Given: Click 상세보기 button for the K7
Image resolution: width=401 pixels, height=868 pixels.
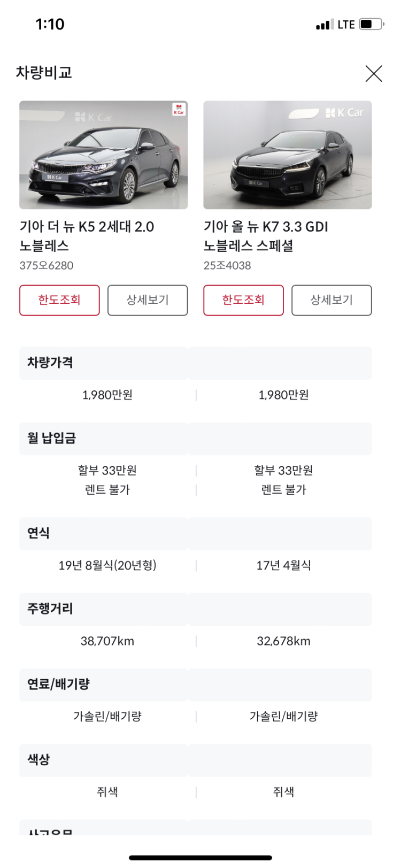Looking at the screenshot, I should click(x=331, y=300).
